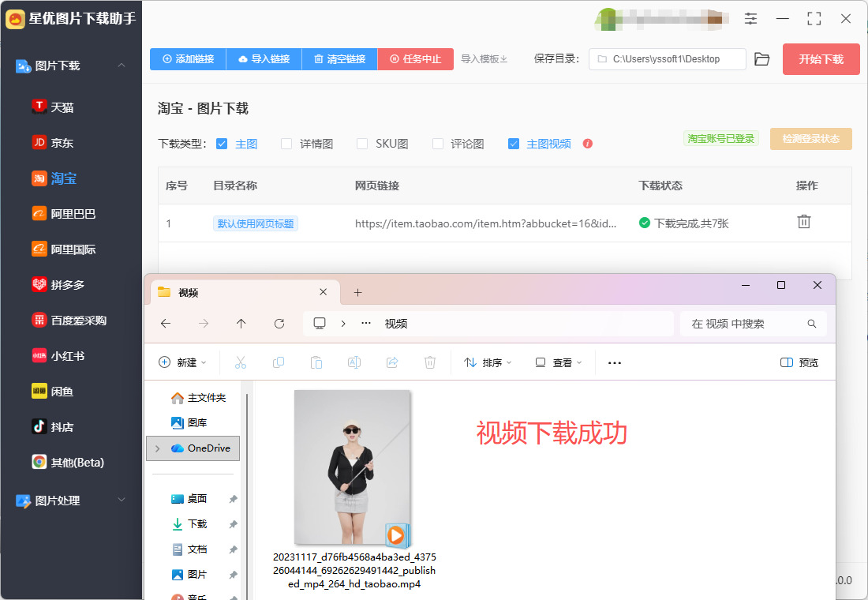Viewport: 868px width, 600px height.
Task: Click the Explorer search magnifier icon
Action: [811, 324]
